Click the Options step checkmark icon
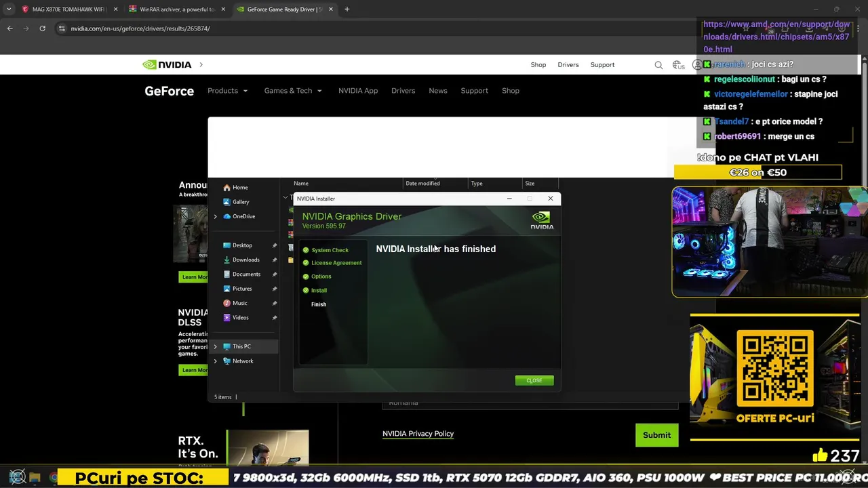The image size is (868, 488). tap(306, 277)
